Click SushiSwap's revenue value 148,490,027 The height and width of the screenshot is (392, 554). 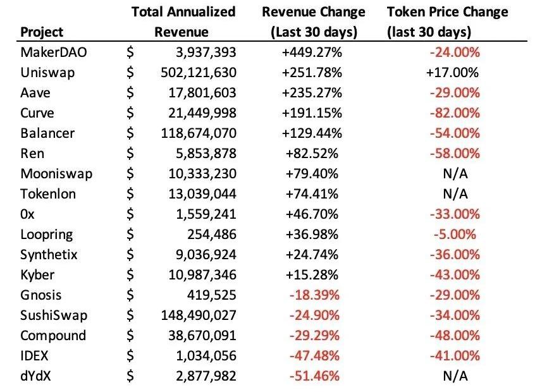(198, 315)
